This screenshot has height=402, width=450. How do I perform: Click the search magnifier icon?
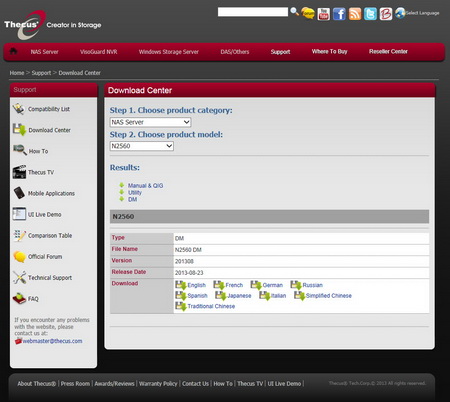294,12
